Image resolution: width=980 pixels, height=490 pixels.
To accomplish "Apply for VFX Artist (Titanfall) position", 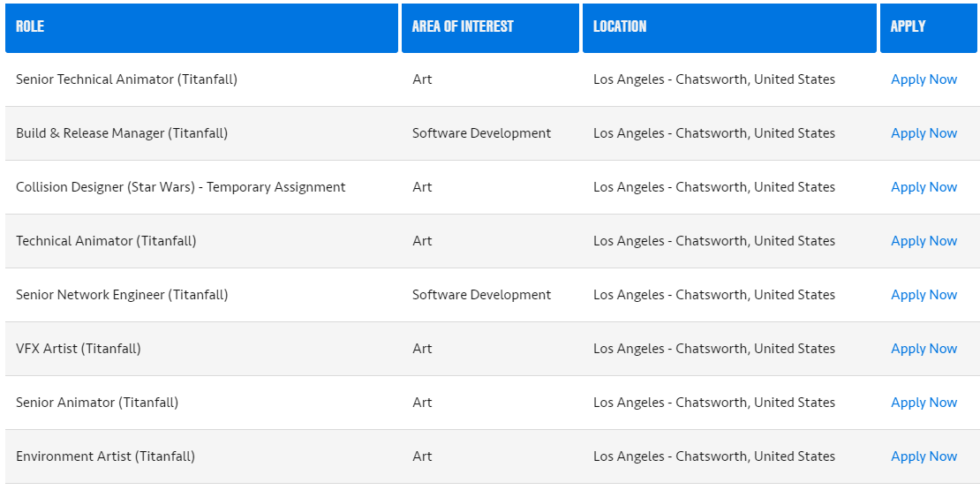I will click(x=923, y=349).
